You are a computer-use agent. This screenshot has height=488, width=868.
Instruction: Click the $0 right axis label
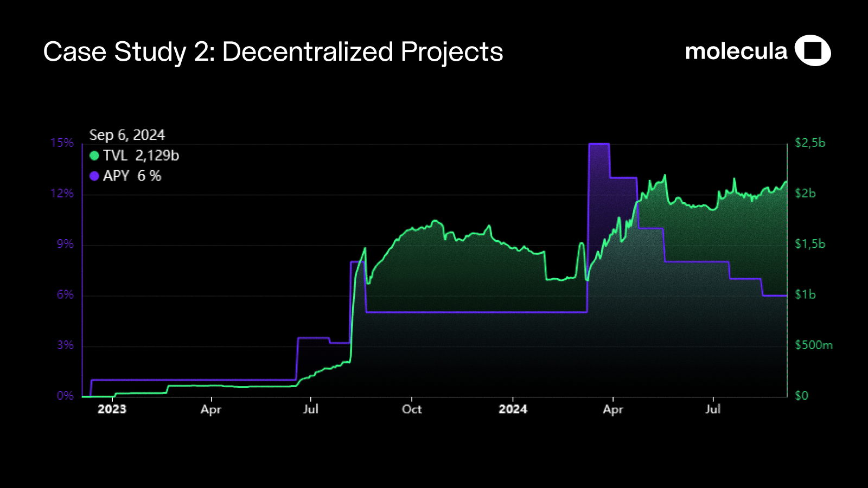[802, 396]
